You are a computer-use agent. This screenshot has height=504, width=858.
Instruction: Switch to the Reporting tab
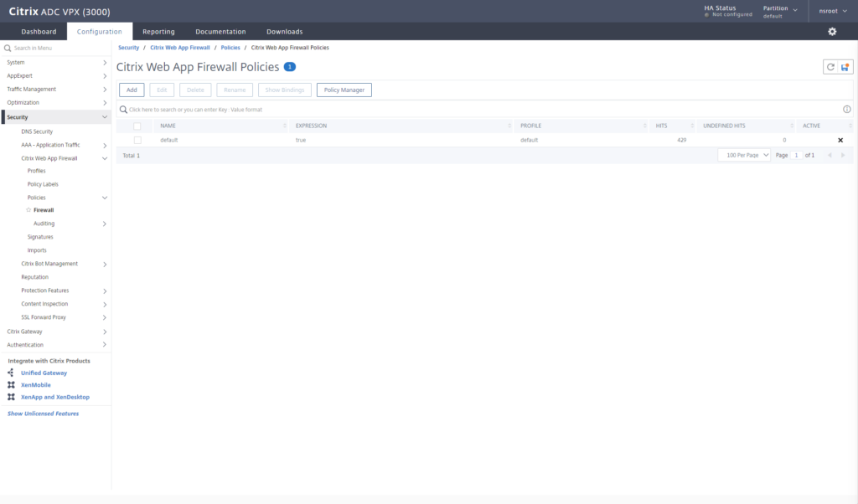[x=158, y=30]
